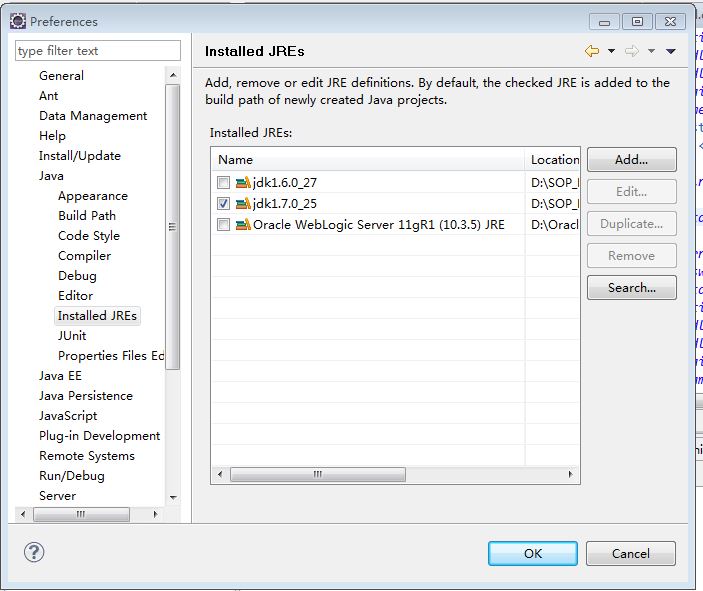The height and width of the screenshot is (591, 703).
Task: Click the jdk1.6.0_27 JRE library icon
Action: (243, 183)
